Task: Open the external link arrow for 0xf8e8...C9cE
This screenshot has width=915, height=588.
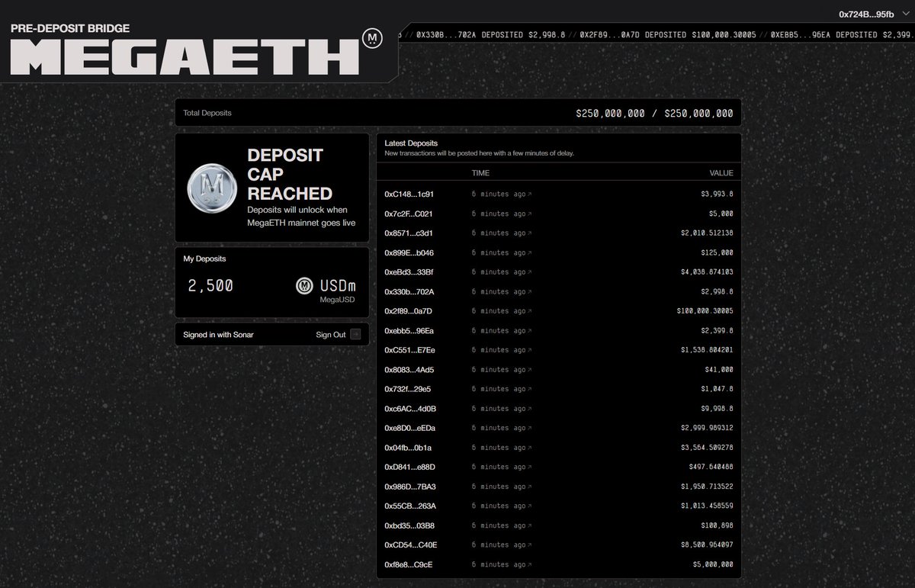Action: (530, 564)
